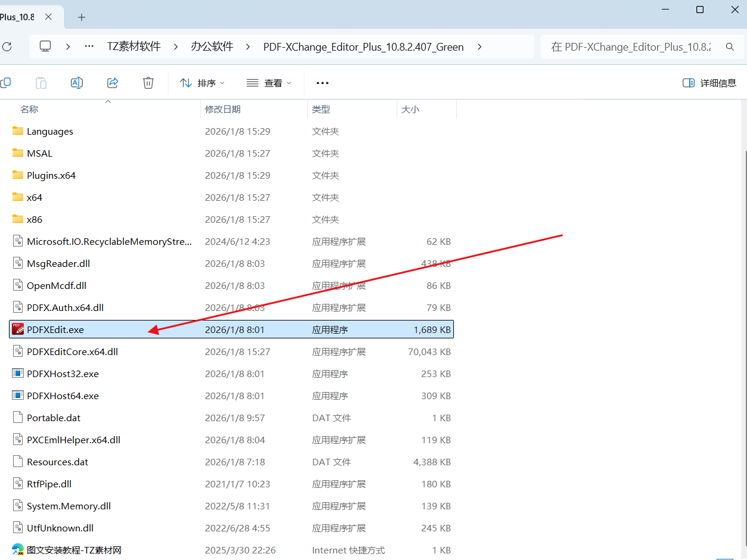Open the 查看 view dropdown

click(x=269, y=83)
